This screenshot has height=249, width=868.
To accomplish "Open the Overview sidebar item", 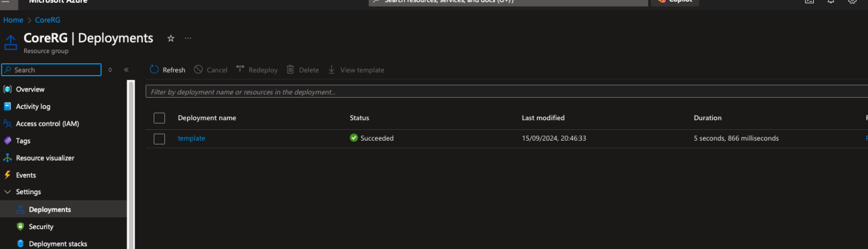I will click(30, 89).
